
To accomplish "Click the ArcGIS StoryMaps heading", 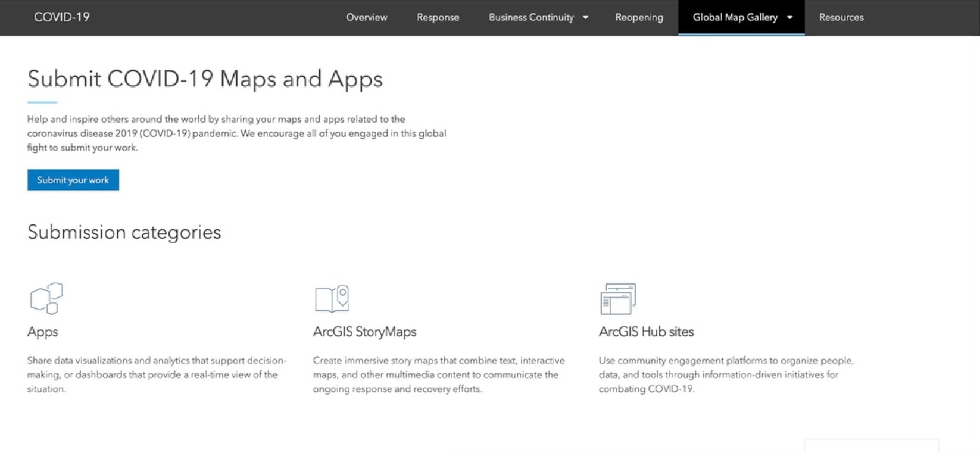I will [364, 332].
